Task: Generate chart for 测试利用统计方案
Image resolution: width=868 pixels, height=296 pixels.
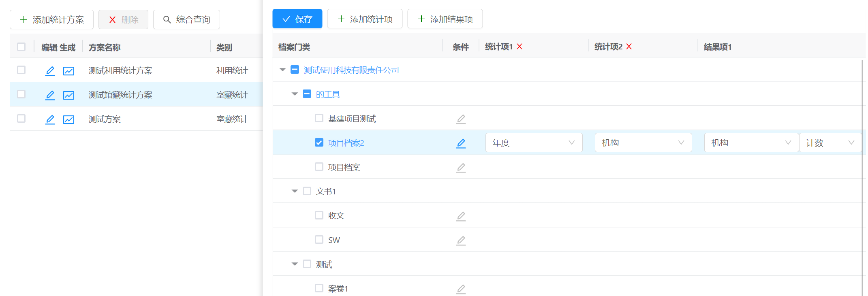Action: pos(69,71)
